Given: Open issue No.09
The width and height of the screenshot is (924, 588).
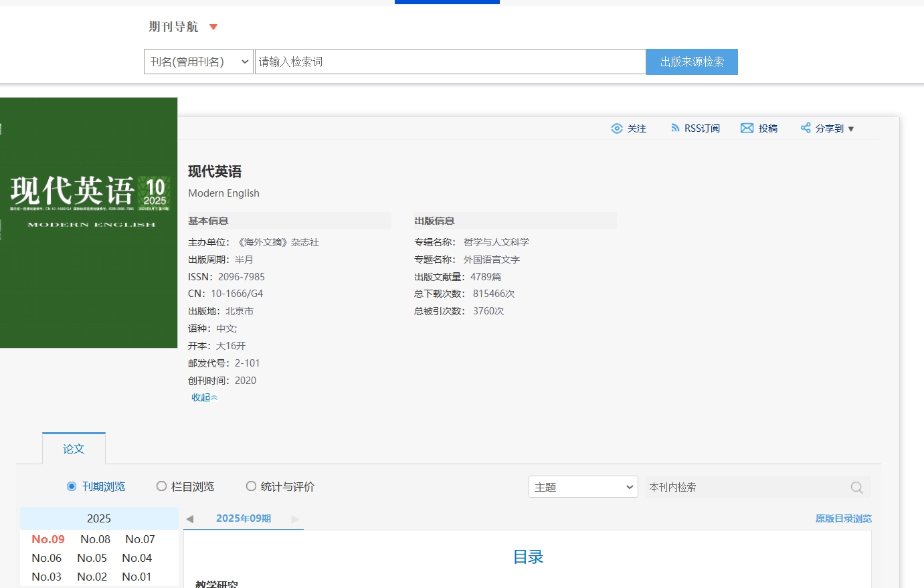Looking at the screenshot, I should tap(48, 539).
